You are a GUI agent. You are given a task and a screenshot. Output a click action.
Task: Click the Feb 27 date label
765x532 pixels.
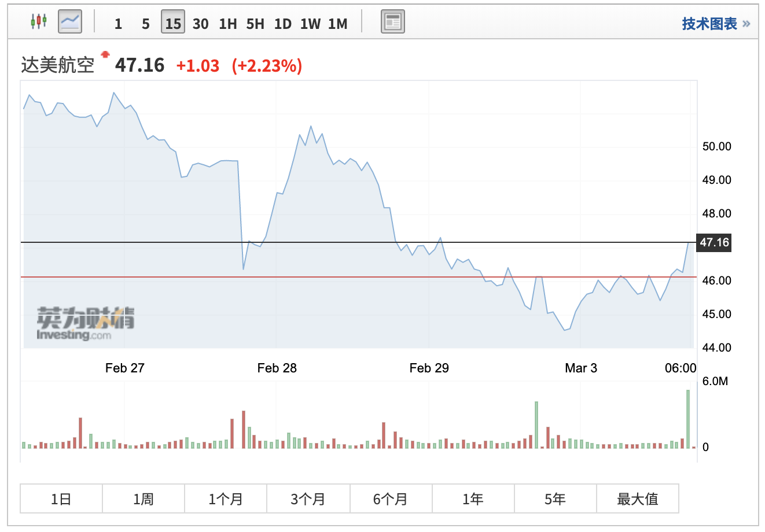125,368
